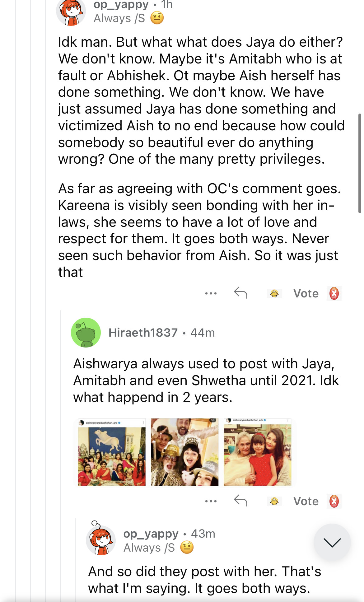
Task: Tap the jump-to-next-comment chevron button
Action: click(332, 542)
